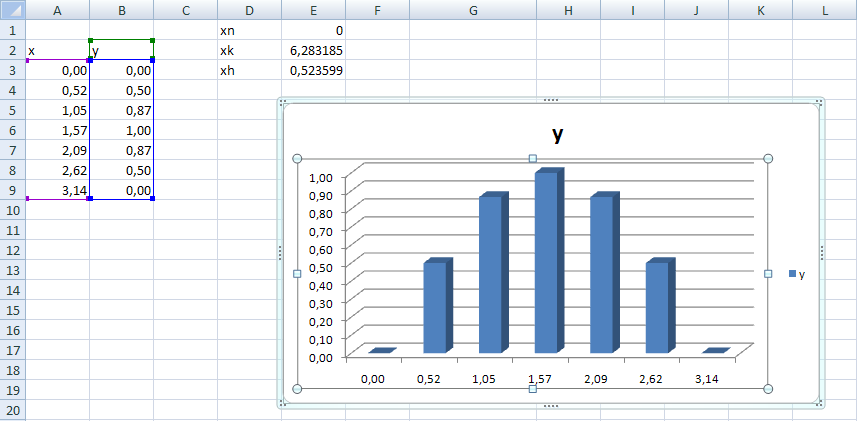Click chart frame top edge grip dots
This screenshot has width=857, height=421.
pos(551,101)
